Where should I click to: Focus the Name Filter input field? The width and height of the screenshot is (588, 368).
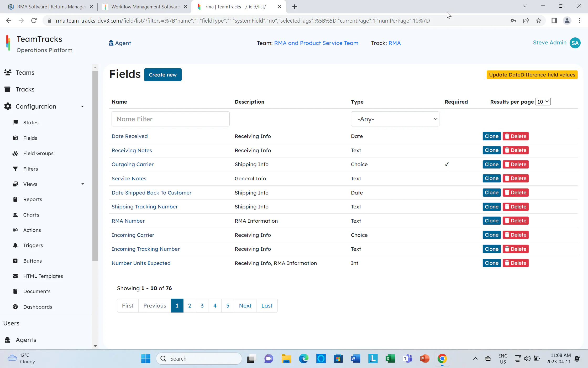coord(170,119)
